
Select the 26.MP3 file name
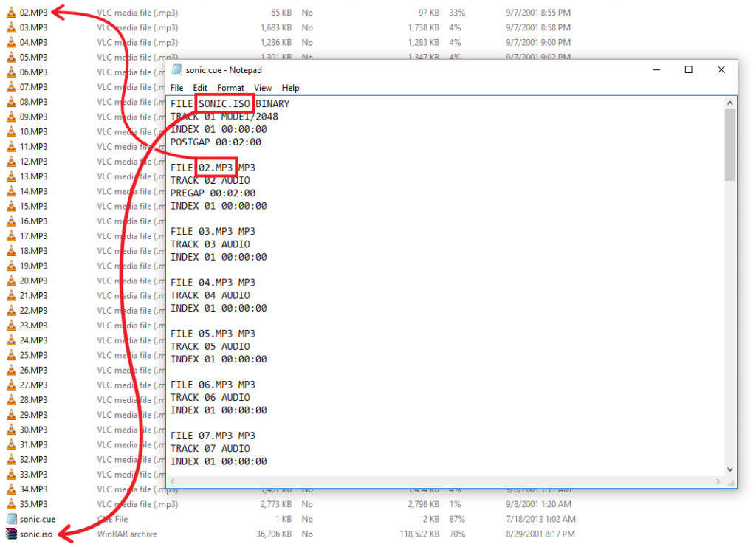click(x=34, y=370)
